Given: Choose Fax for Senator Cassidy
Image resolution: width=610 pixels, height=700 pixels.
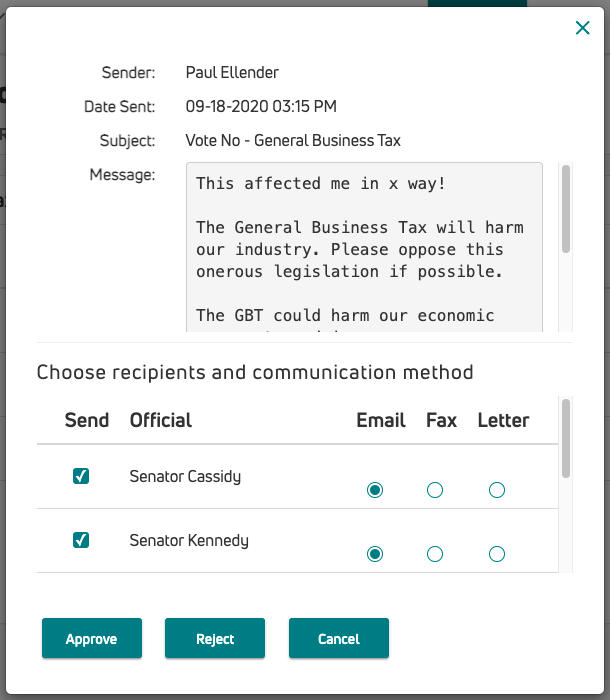Looking at the screenshot, I should pyautogui.click(x=435, y=490).
